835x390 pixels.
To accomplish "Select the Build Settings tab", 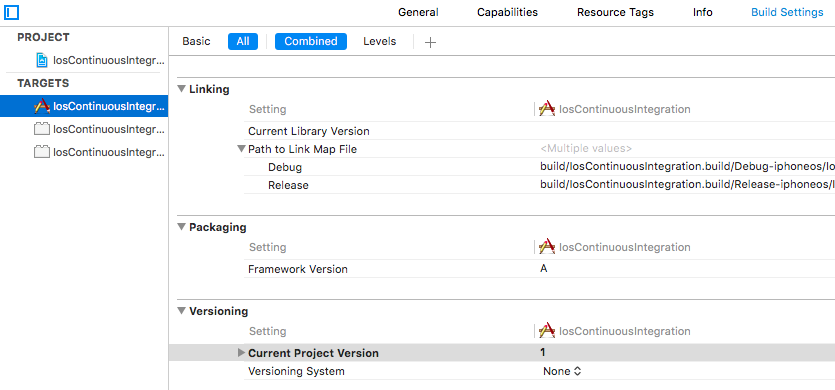I will pyautogui.click(x=787, y=12).
